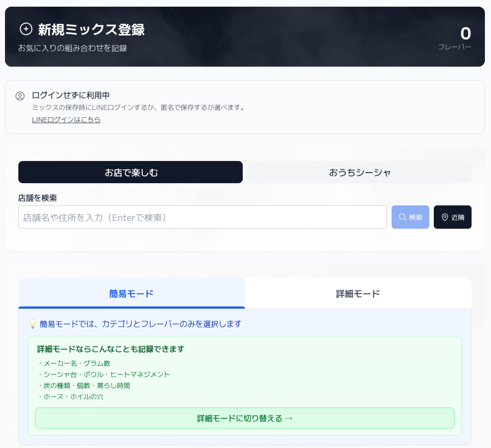Click the 詳細モードに切り替える button
This screenshot has height=448, width=491.
click(245, 418)
